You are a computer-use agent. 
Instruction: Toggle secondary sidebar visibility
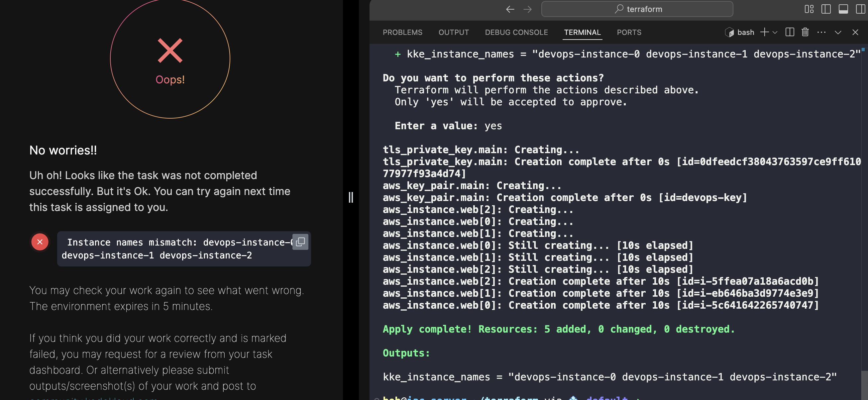point(860,9)
